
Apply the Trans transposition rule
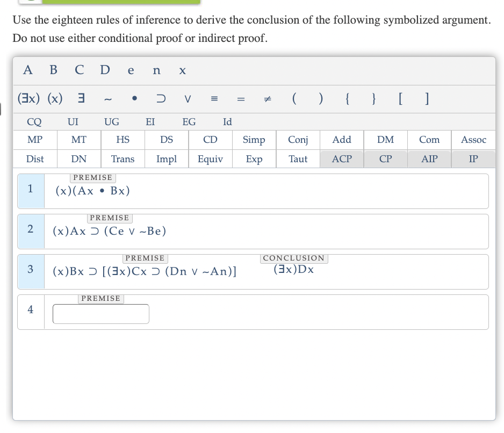123,159
